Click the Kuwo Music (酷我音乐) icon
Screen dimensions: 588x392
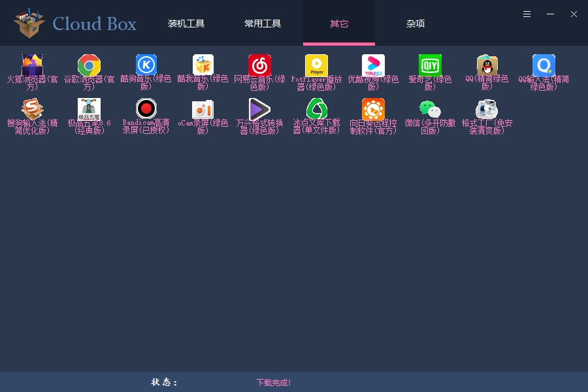[203, 65]
